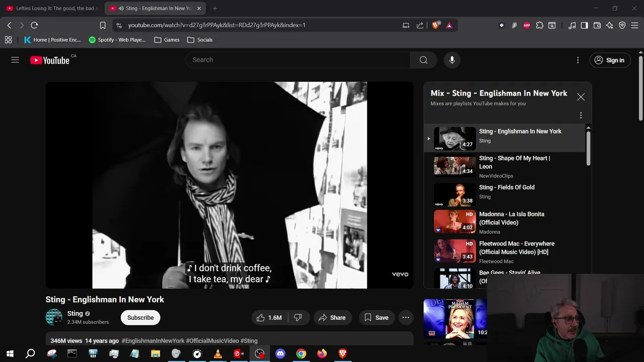
Task: Click the share page icon in address bar
Action: click(x=420, y=25)
